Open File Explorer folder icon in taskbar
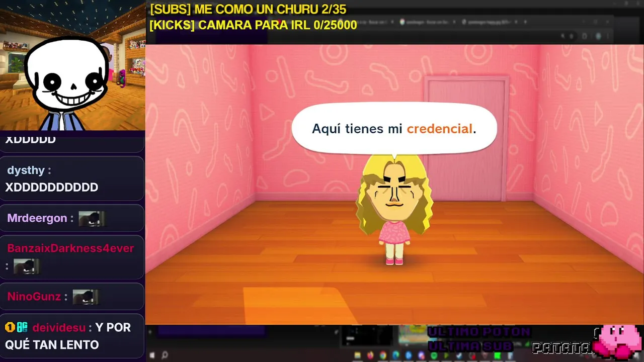Image resolution: width=644 pixels, height=362 pixels. pos(358,355)
